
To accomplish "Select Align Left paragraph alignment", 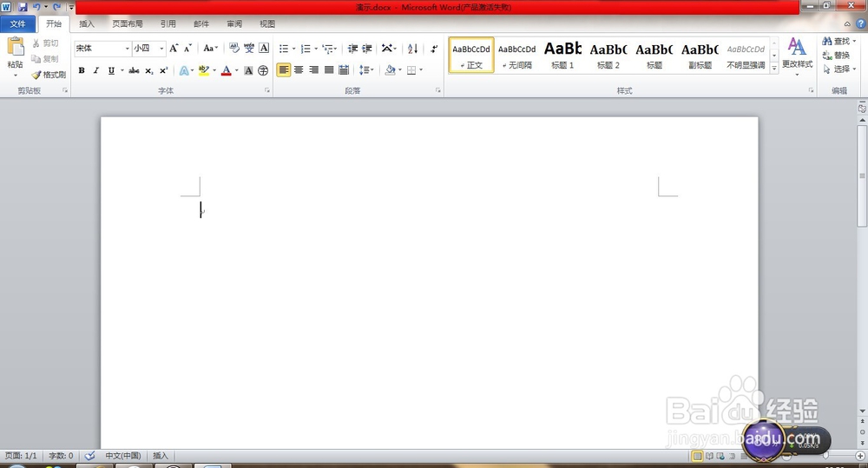I will click(284, 69).
